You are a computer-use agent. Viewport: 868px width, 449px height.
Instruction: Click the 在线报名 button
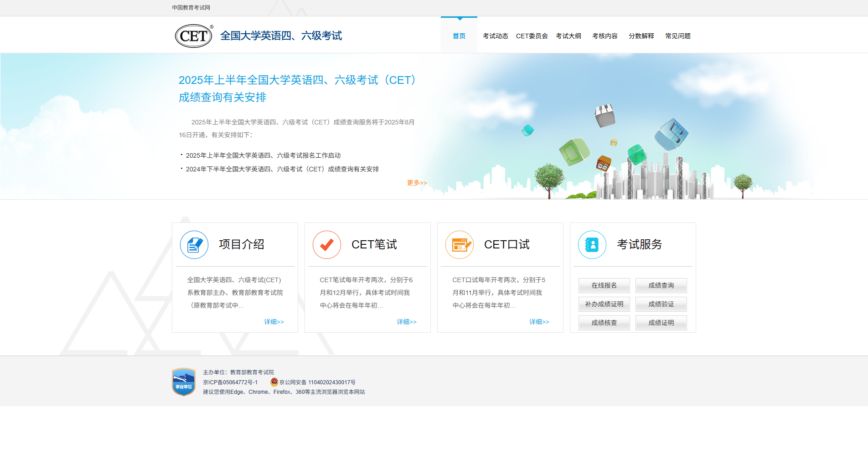pos(604,285)
